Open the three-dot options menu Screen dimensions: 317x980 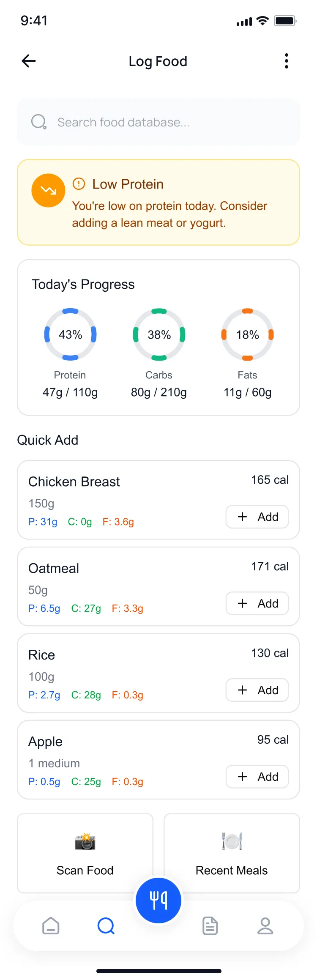pos(287,61)
